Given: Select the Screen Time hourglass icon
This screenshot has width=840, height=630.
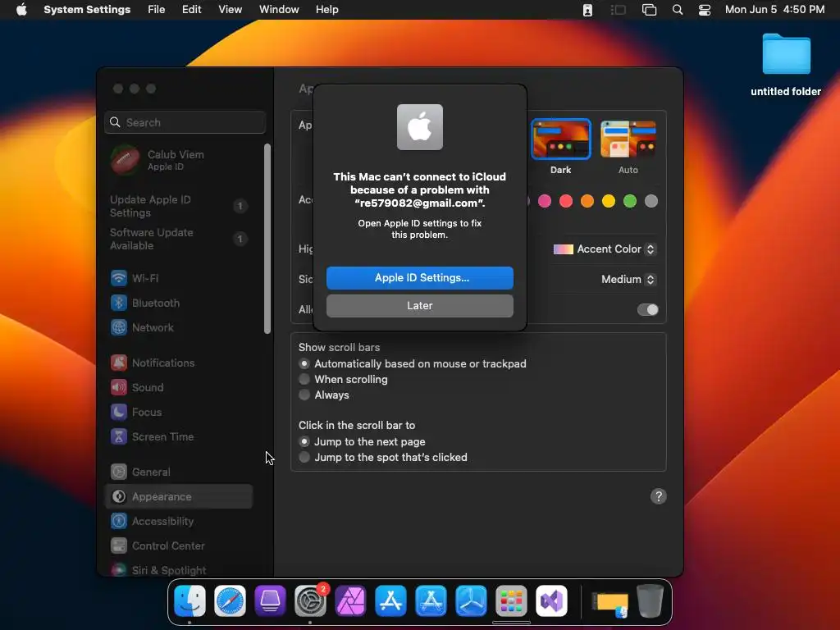Looking at the screenshot, I should (119, 436).
